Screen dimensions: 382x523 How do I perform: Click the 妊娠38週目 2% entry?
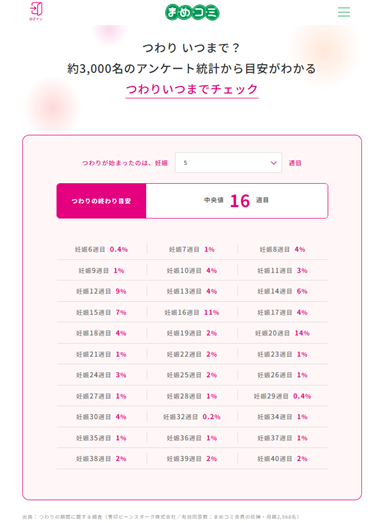pyautogui.click(x=101, y=459)
